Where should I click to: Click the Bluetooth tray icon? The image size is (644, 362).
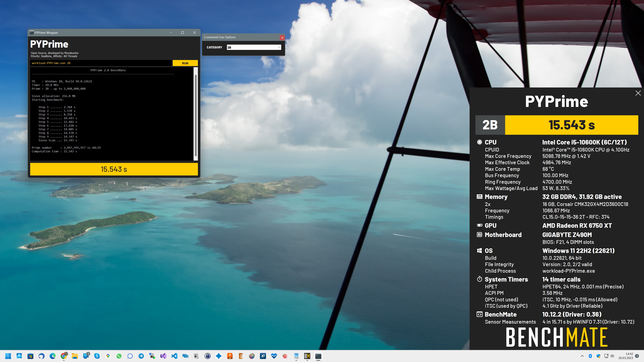pos(590,356)
